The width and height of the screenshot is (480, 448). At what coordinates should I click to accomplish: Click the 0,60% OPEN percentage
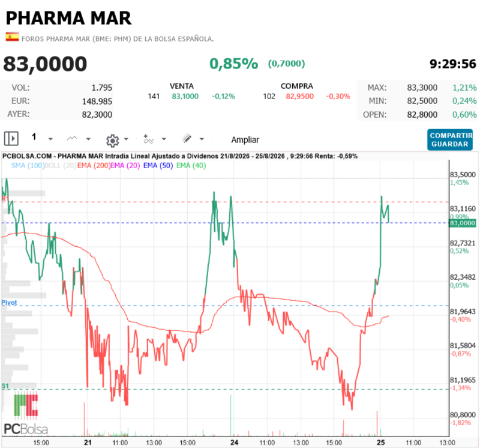pyautogui.click(x=464, y=115)
